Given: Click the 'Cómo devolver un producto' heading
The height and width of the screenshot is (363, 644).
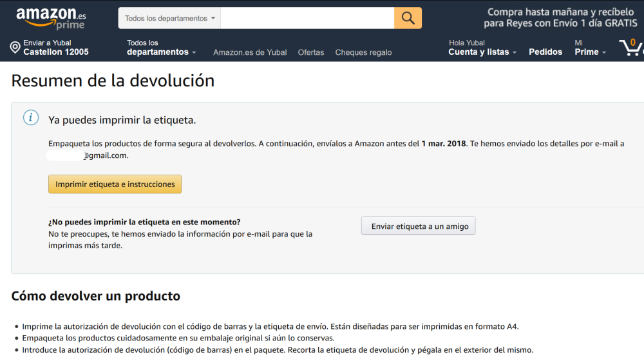Looking at the screenshot, I should 95,296.
